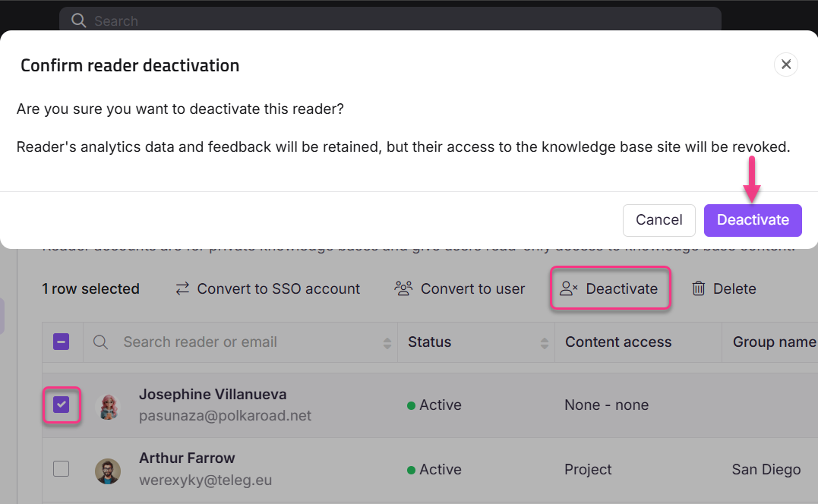
Task: Click Arthur Farrow's profile avatar
Action: (x=108, y=469)
